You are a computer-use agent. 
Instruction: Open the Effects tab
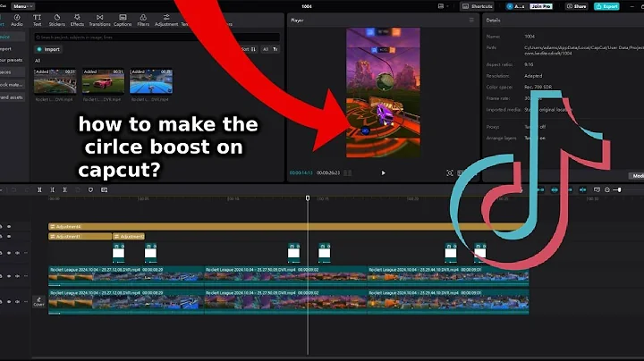tap(77, 20)
